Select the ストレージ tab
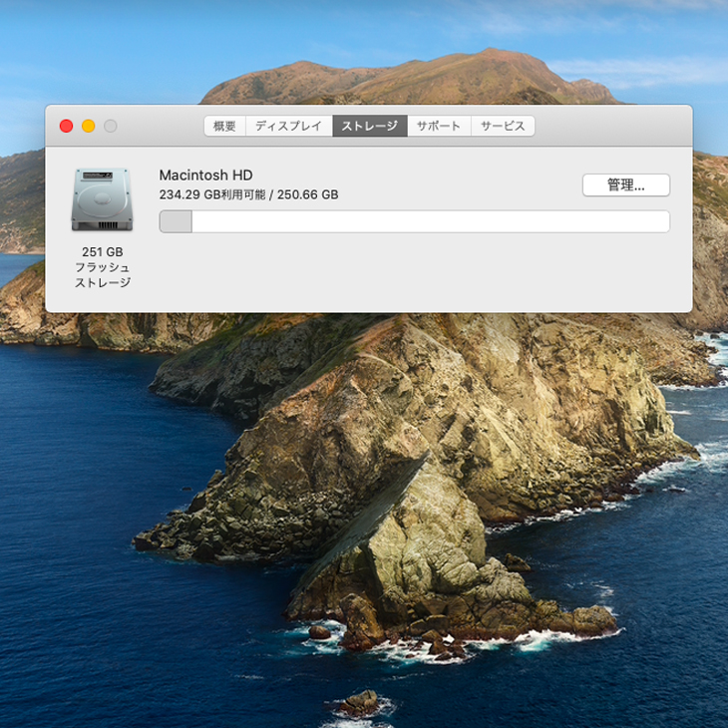The width and height of the screenshot is (728, 728). tap(369, 127)
